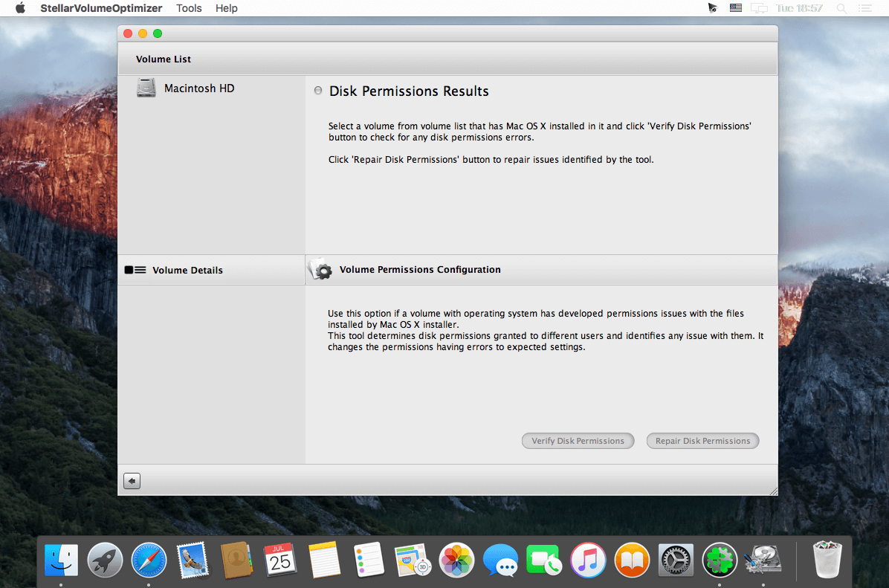Close the StellarVolumeOptimizer window

pyautogui.click(x=128, y=33)
